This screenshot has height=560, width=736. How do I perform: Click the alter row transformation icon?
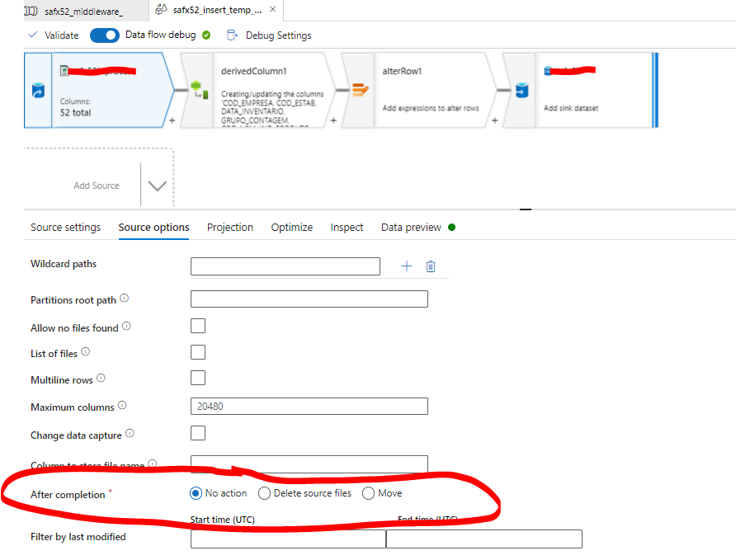pos(360,90)
